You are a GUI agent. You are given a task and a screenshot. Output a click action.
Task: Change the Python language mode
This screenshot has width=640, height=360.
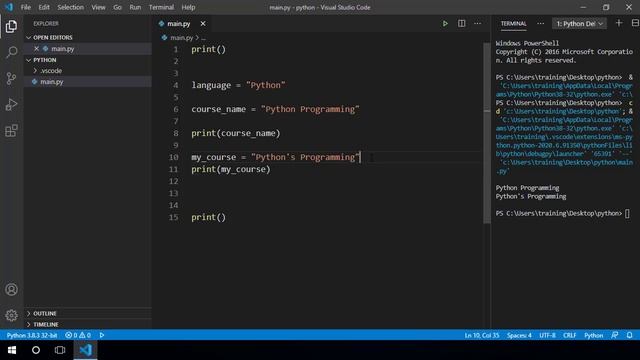[x=593, y=335]
